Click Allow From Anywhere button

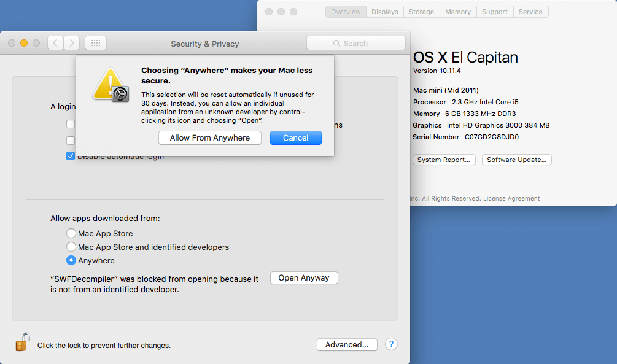[x=210, y=137]
